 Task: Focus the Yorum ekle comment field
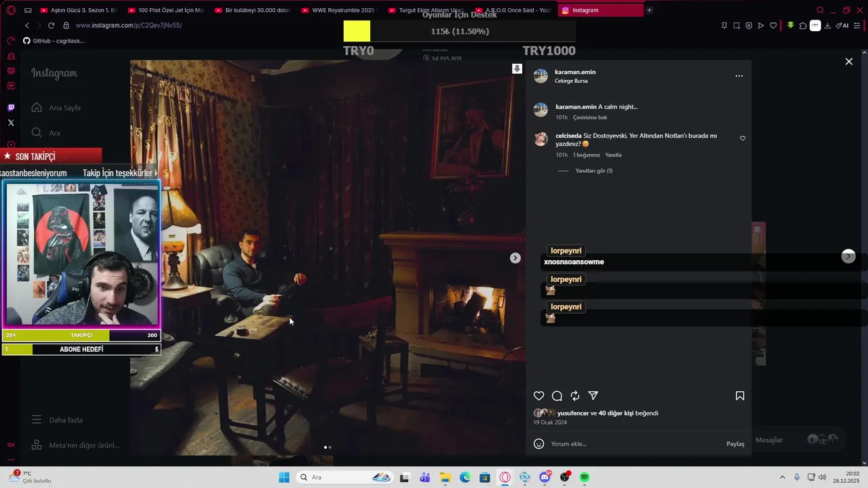(634, 444)
